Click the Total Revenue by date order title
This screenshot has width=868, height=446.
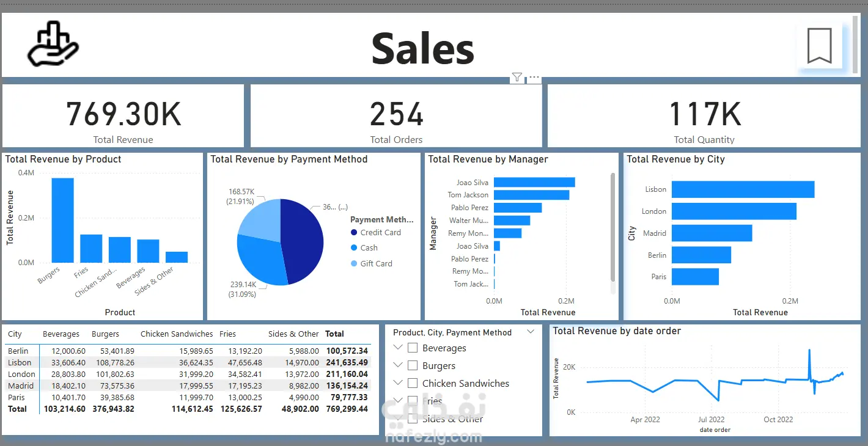click(617, 331)
